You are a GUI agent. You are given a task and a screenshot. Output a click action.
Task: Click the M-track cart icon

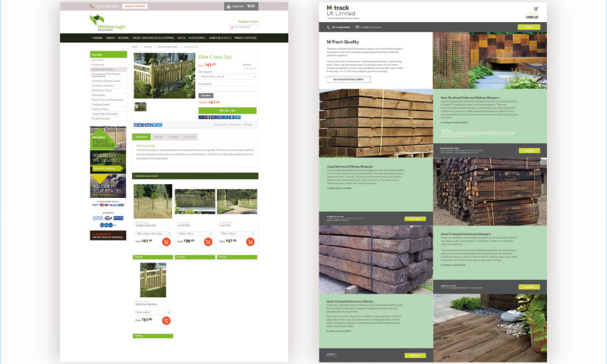click(x=536, y=8)
